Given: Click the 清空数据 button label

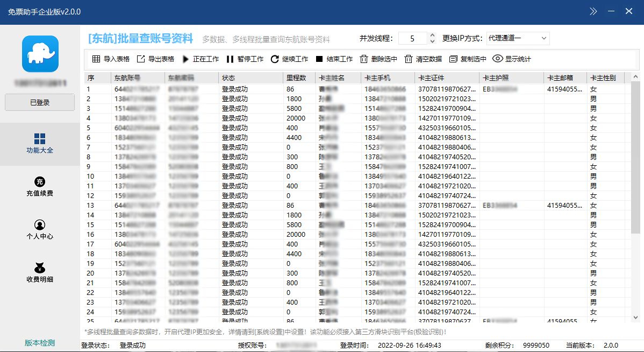Looking at the screenshot, I should click(x=429, y=59).
